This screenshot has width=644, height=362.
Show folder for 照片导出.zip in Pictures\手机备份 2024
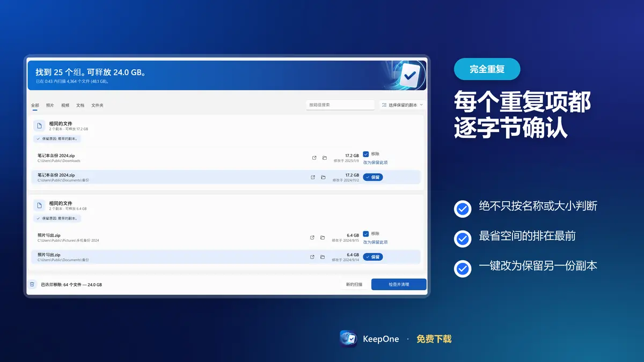[323, 238]
